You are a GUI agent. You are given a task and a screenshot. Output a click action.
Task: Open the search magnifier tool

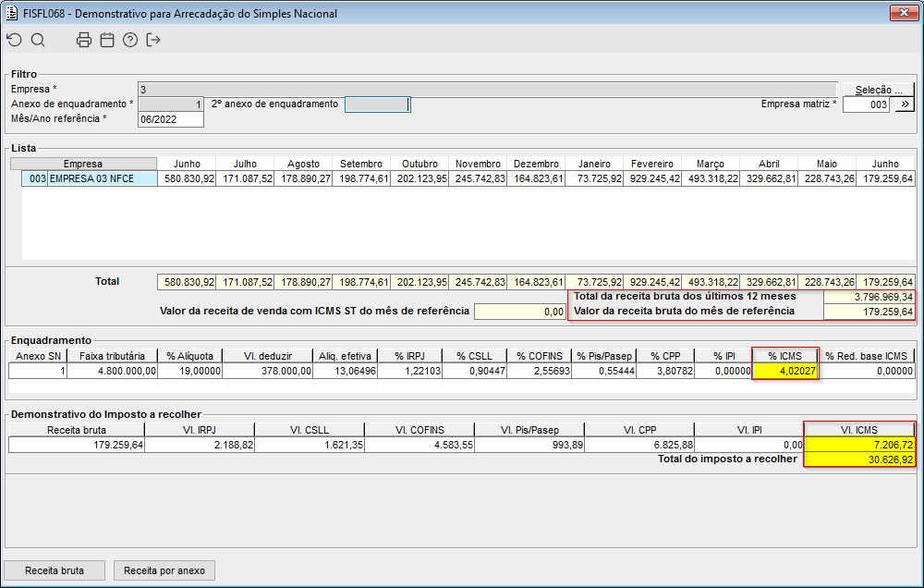tap(38, 40)
